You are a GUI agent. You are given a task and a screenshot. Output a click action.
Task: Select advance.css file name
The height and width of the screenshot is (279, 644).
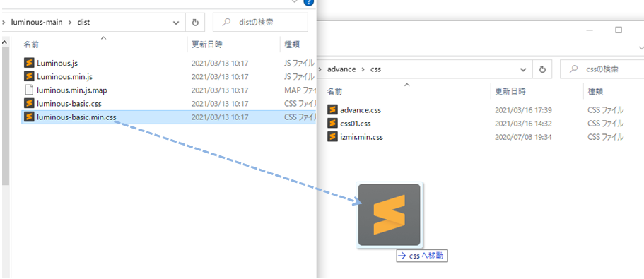pos(361,110)
